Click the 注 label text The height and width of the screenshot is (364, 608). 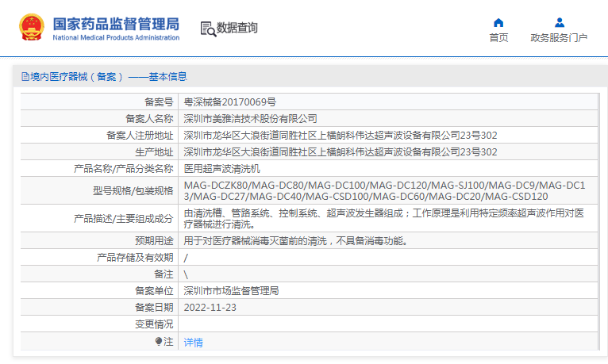168,342
